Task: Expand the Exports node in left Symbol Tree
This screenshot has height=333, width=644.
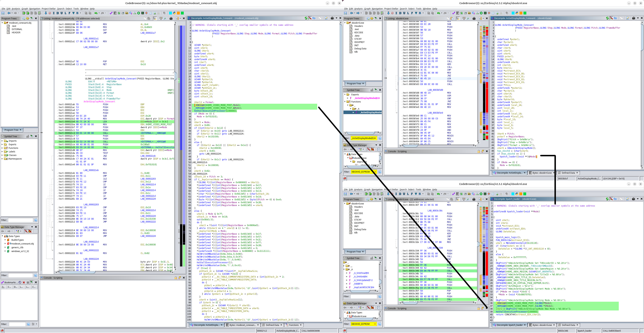Action: [2, 144]
